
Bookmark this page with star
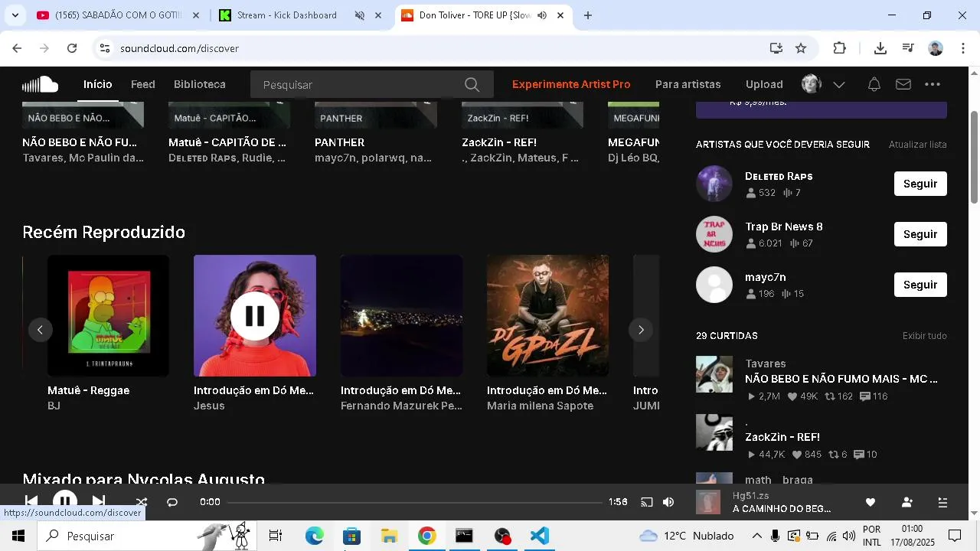click(801, 48)
